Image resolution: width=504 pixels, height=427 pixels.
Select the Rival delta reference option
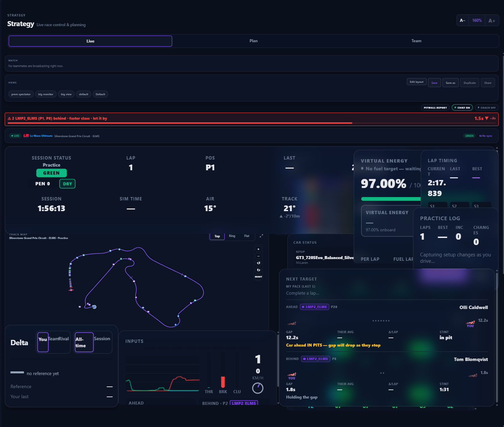[x=64, y=339]
